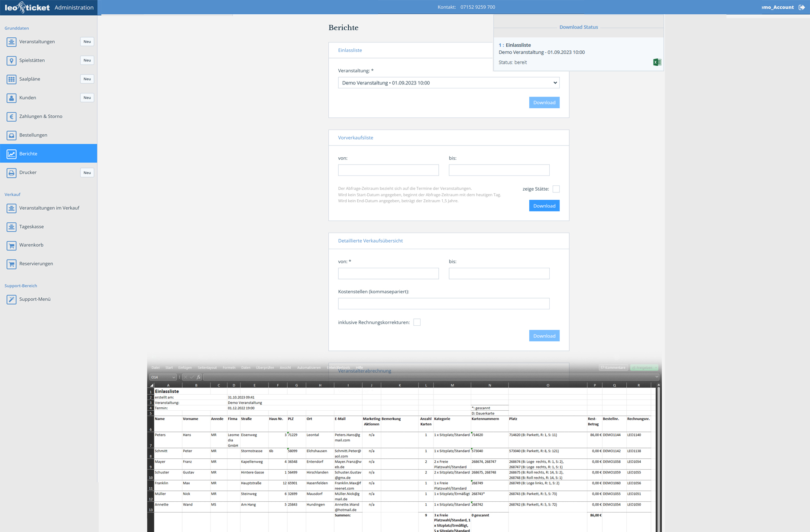Open the Veranstaltung dropdown
Viewport: 810px width, 532px height.
pyautogui.click(x=448, y=83)
